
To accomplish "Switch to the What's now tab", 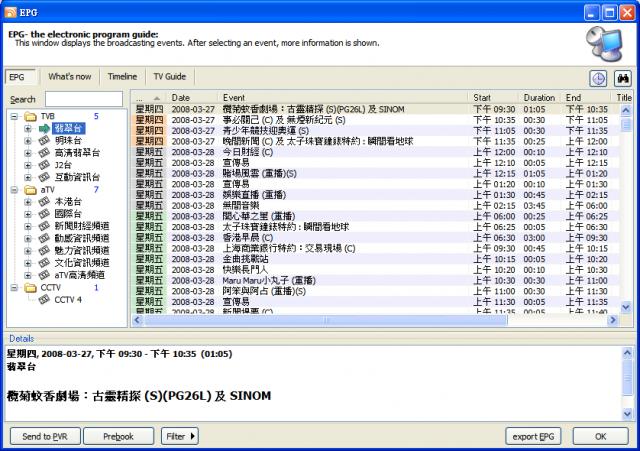I will coord(69,76).
